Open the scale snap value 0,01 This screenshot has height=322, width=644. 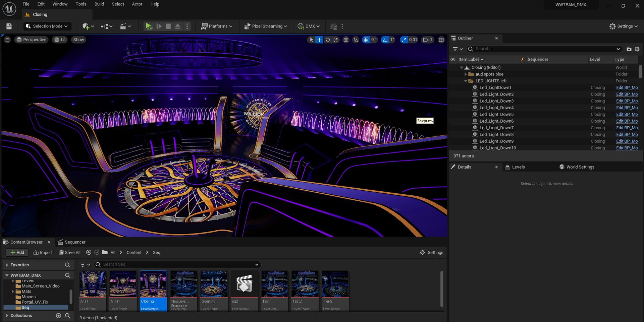[413, 40]
